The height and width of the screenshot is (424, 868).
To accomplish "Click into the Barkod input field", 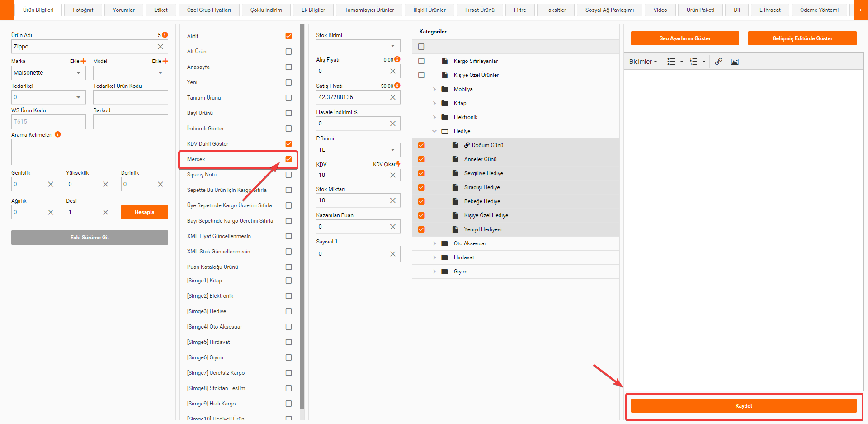I will (131, 122).
